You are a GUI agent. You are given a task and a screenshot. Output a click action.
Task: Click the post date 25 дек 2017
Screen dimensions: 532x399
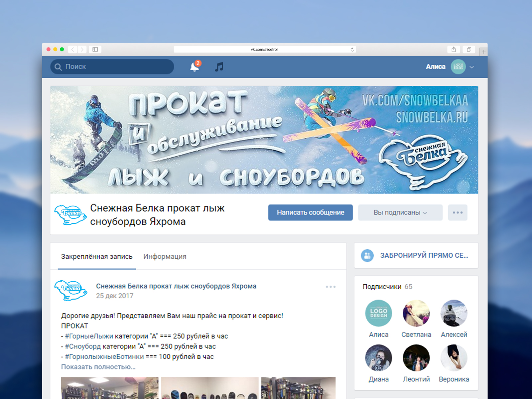(115, 296)
